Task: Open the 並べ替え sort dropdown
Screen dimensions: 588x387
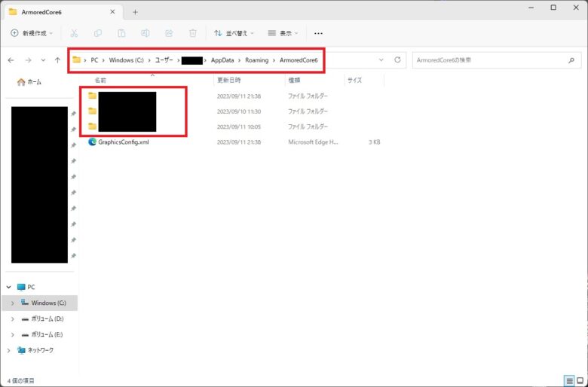Action: click(234, 33)
